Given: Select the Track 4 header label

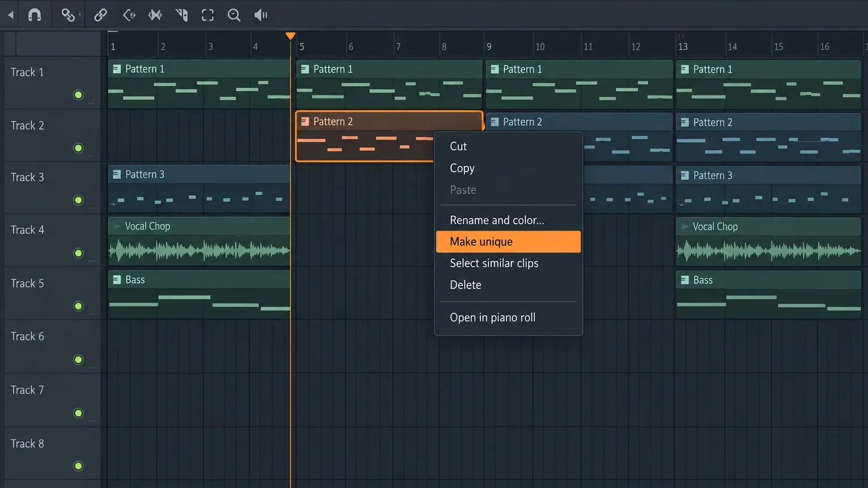Looking at the screenshot, I should (x=27, y=230).
